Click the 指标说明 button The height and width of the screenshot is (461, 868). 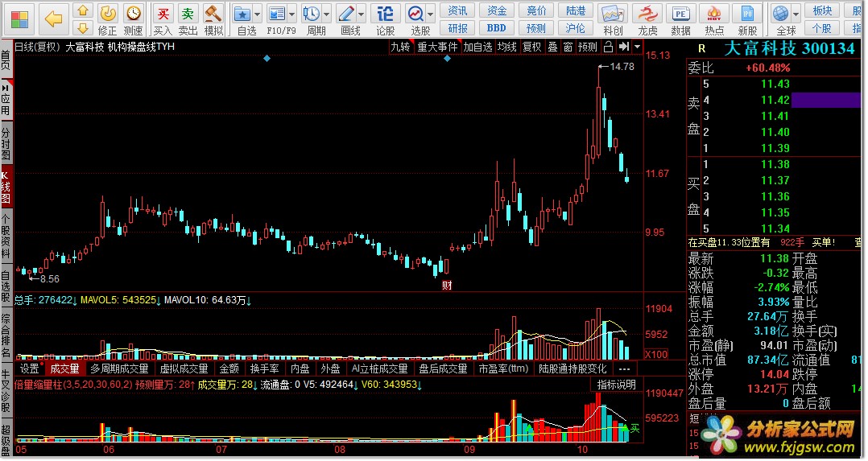tap(616, 384)
